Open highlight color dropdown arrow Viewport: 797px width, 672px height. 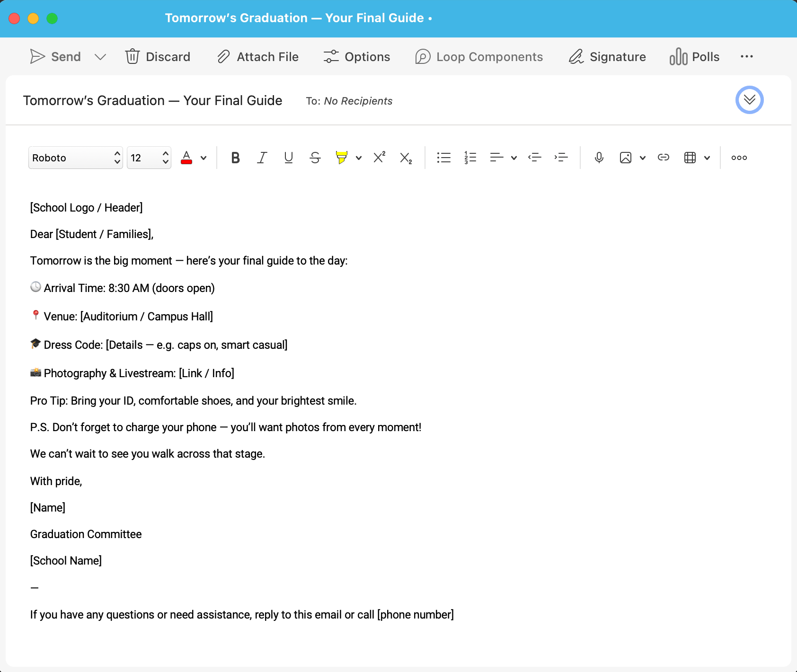tap(359, 158)
